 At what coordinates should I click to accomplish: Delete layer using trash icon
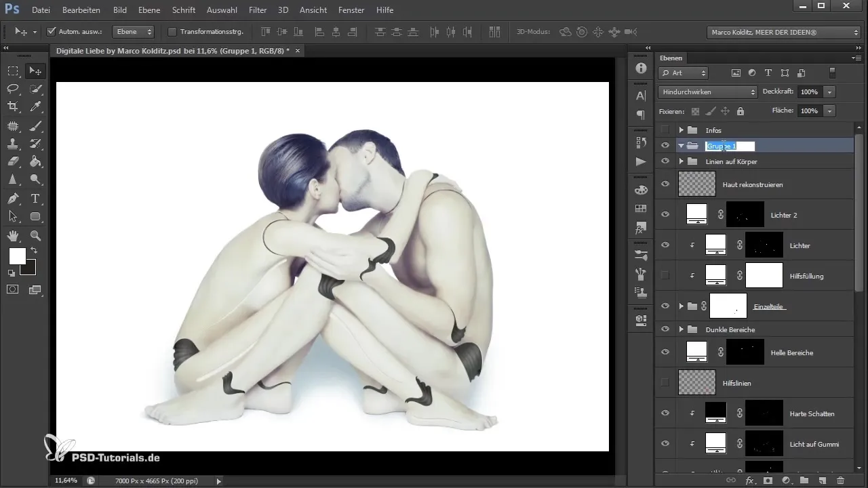841,481
